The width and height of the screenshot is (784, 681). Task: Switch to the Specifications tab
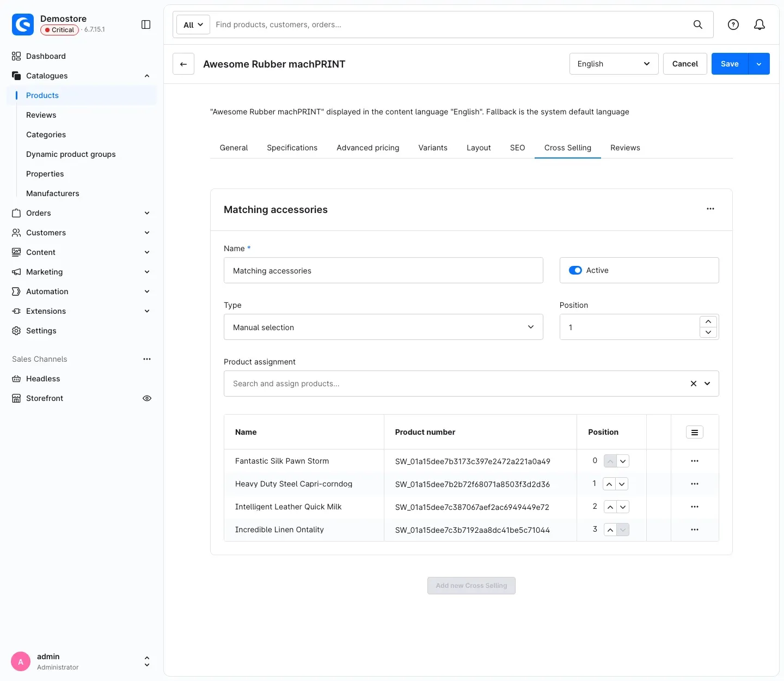click(x=292, y=148)
